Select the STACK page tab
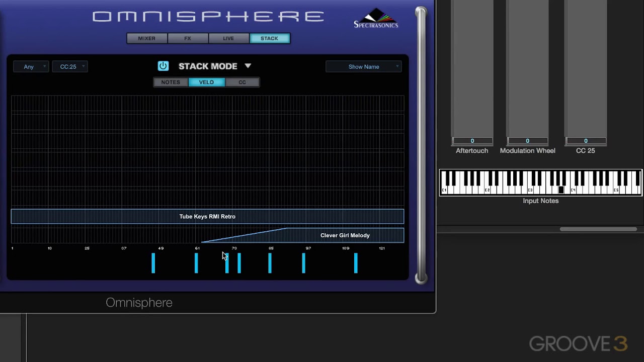The height and width of the screenshot is (362, 644). (x=269, y=38)
